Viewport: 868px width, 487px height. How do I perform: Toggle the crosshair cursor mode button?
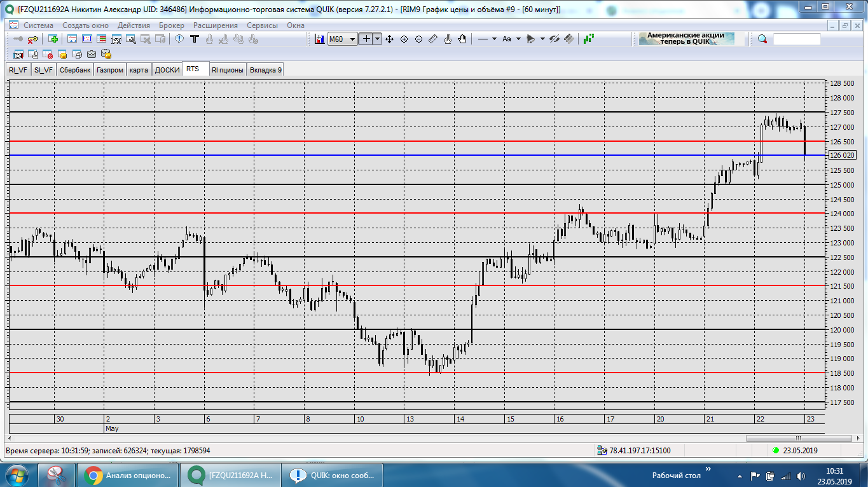pos(366,39)
